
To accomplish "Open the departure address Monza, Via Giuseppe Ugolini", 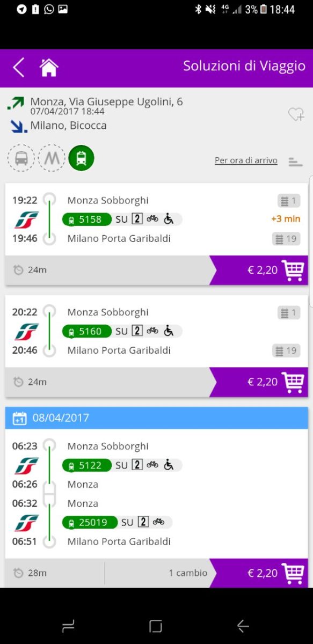I will [106, 101].
